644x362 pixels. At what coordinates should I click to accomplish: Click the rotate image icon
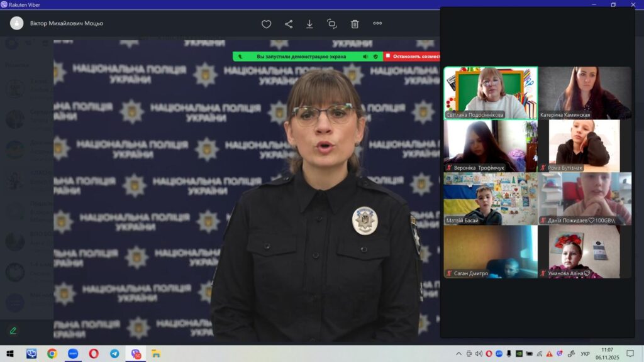[331, 24]
